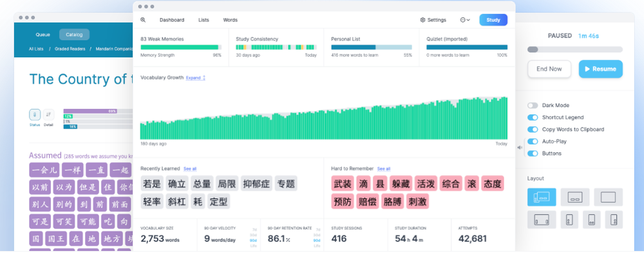This screenshot has height=260, width=644.
Task: Go to All Lists breadcrumb
Action: point(36,48)
